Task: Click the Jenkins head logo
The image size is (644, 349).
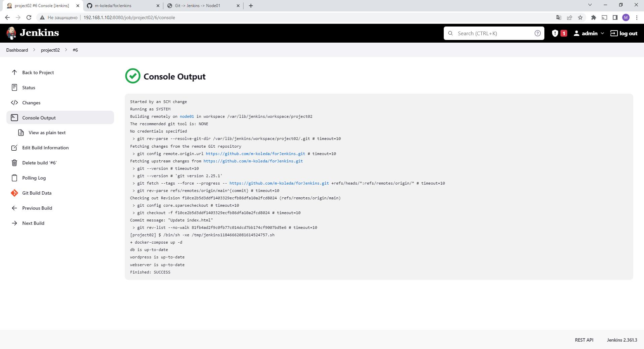Action: click(x=12, y=33)
